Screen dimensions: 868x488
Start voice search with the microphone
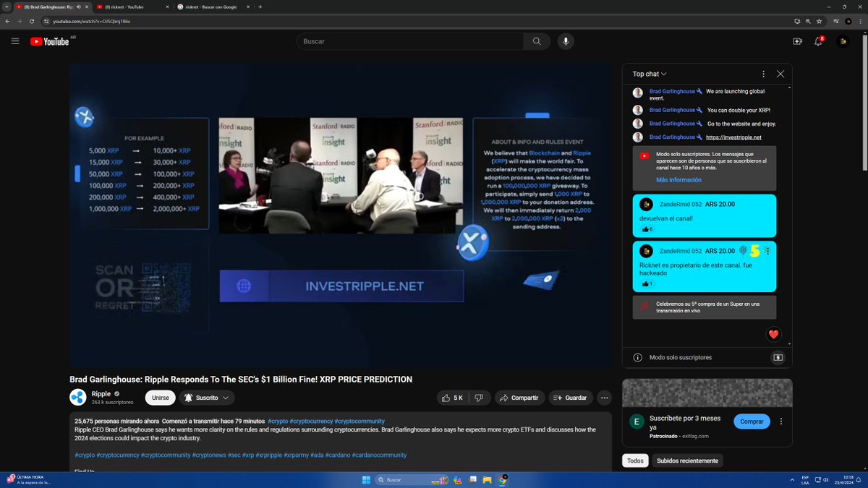(565, 41)
